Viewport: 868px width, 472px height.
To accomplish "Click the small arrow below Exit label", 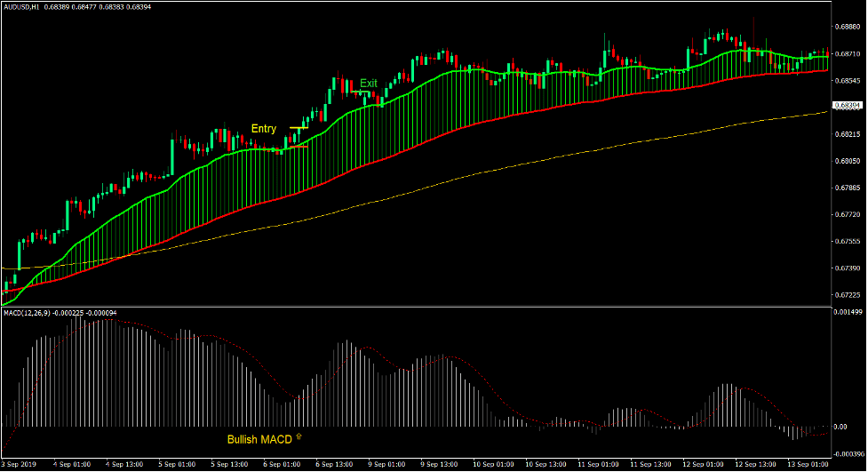I will click(x=360, y=92).
